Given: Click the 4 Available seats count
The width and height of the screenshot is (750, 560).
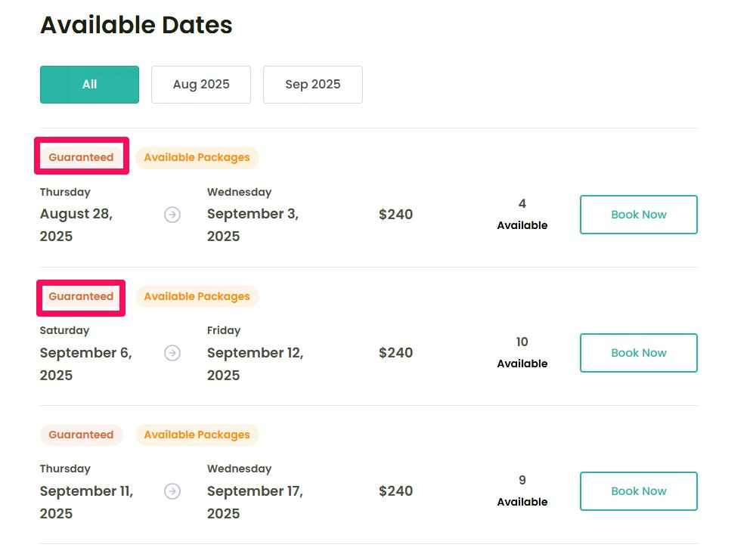Looking at the screenshot, I should 522,214.
